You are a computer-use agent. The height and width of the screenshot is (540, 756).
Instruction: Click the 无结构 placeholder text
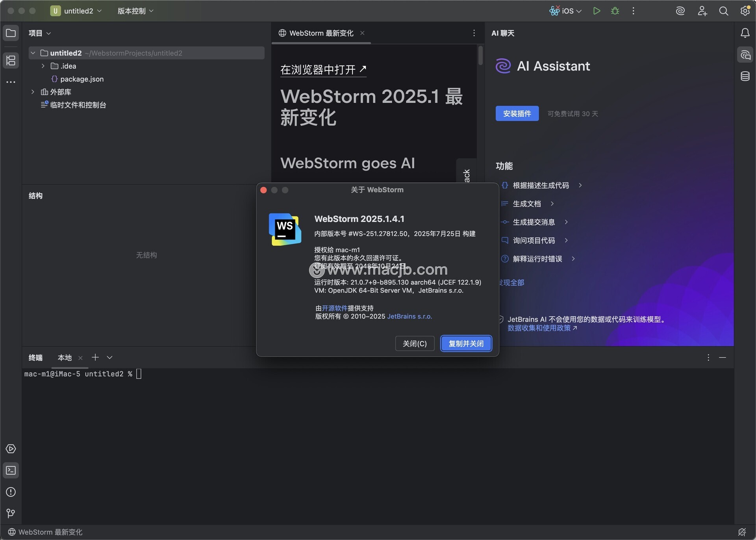(x=146, y=255)
